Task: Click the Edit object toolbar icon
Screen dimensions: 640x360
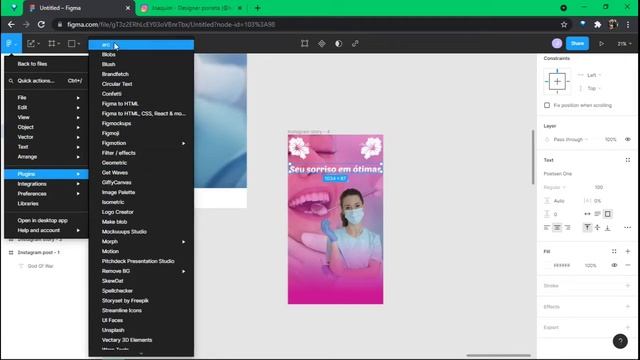Action: (x=304, y=43)
